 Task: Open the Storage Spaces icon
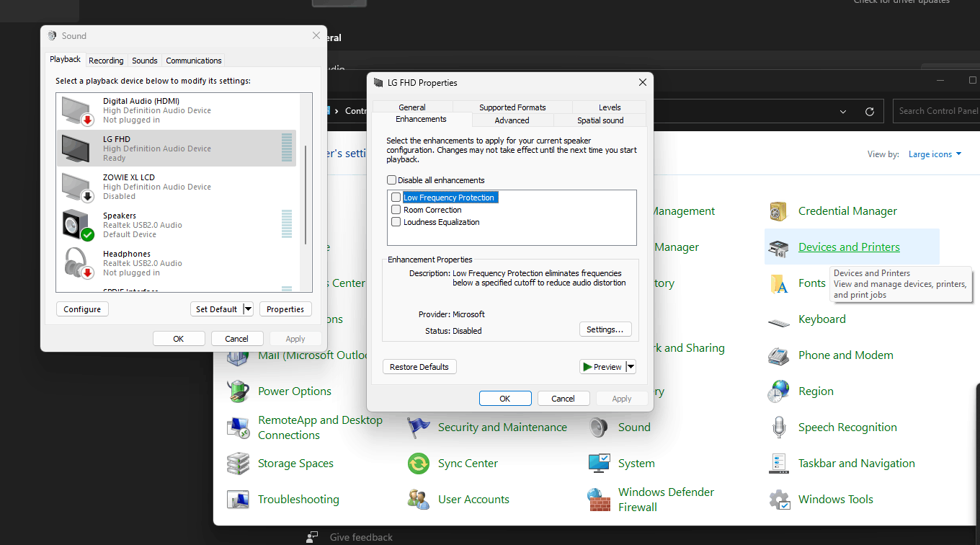click(x=238, y=464)
